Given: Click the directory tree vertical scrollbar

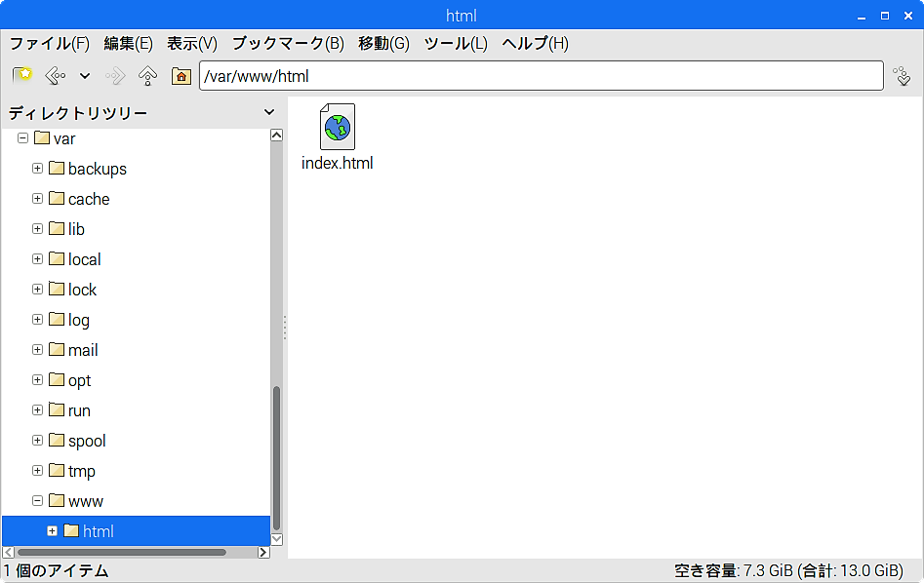Looking at the screenshot, I should tap(276, 456).
